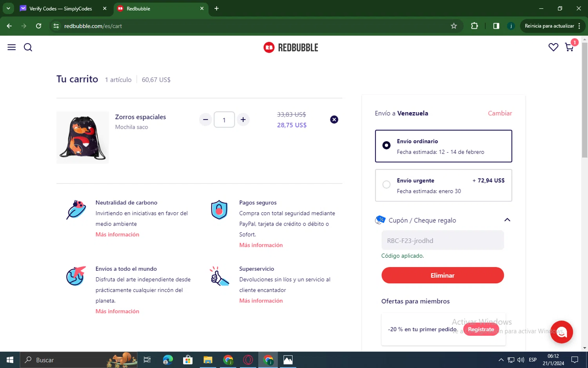The height and width of the screenshot is (368, 588).
Task: Reload the current page
Action: (x=38, y=26)
